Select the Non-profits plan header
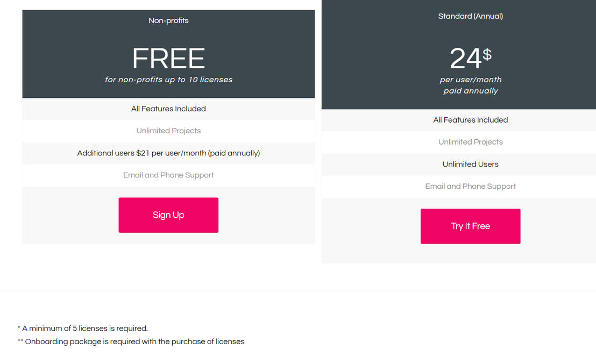Screen dimensions: 596x364 click(168, 20)
